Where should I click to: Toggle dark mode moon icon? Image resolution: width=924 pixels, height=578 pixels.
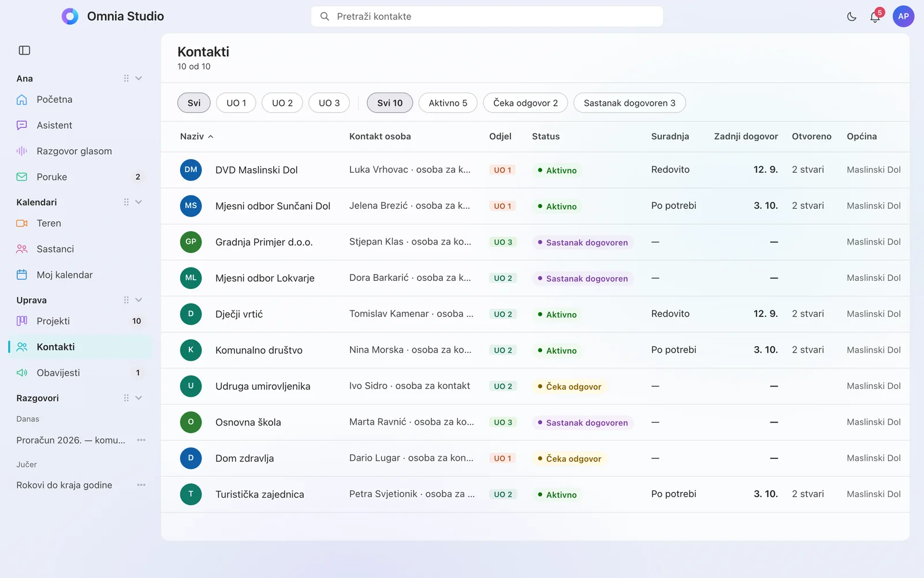[851, 17]
